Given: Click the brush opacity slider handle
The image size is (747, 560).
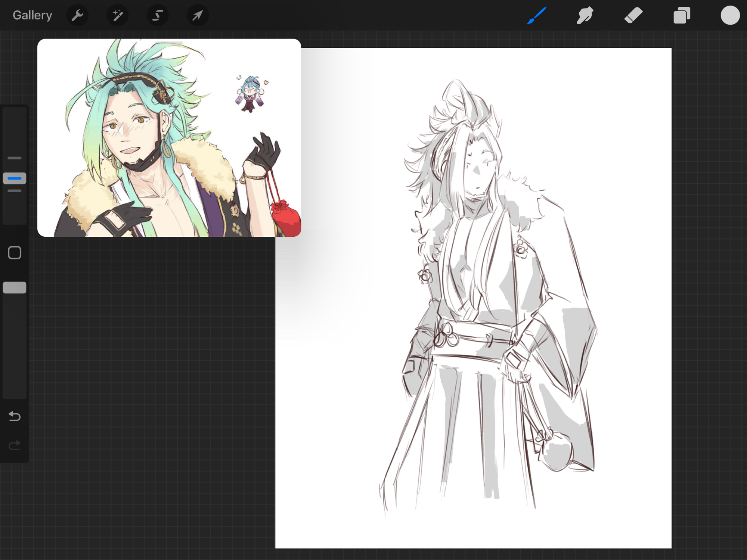Looking at the screenshot, I should (x=15, y=287).
